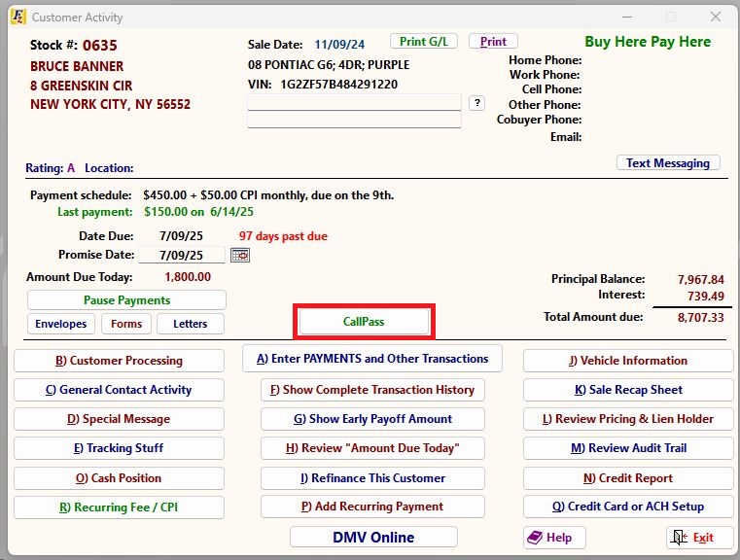Image resolution: width=740 pixels, height=560 pixels.
Task: Open Credit Card or ACH Setup
Action: pos(628,507)
